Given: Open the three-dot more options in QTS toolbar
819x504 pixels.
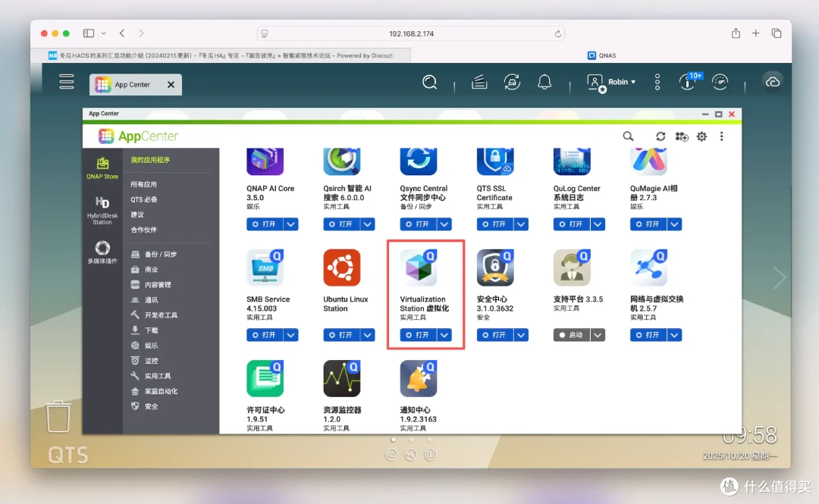Looking at the screenshot, I should pos(657,82).
